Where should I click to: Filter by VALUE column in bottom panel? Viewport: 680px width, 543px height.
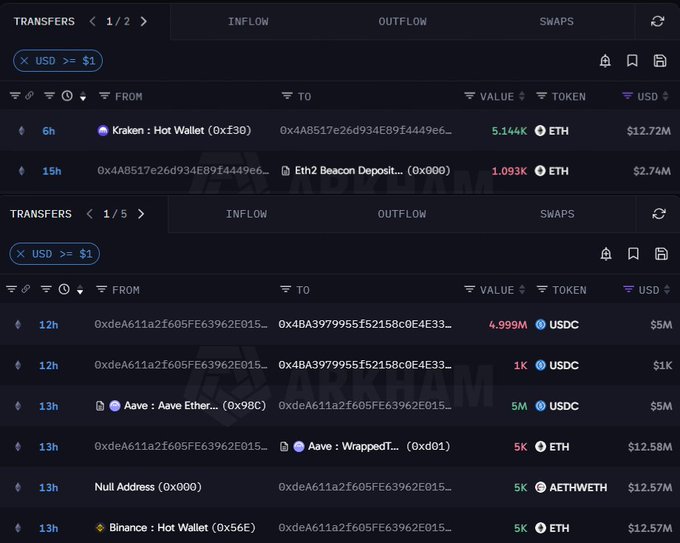pyautogui.click(x=470, y=289)
